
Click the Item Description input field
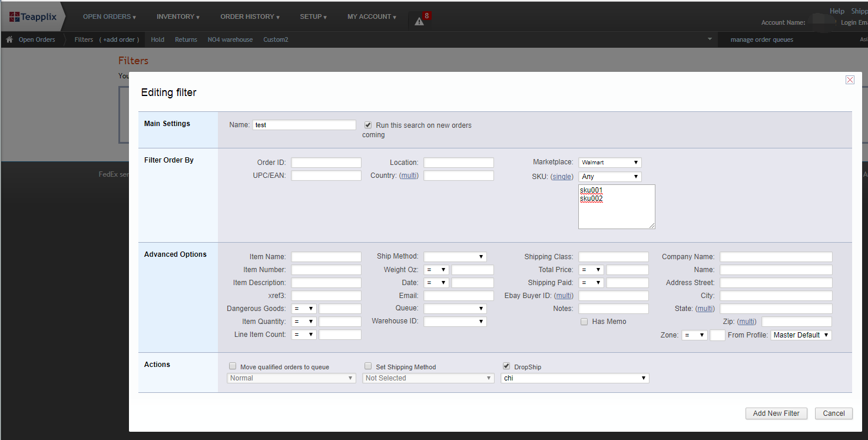point(326,283)
